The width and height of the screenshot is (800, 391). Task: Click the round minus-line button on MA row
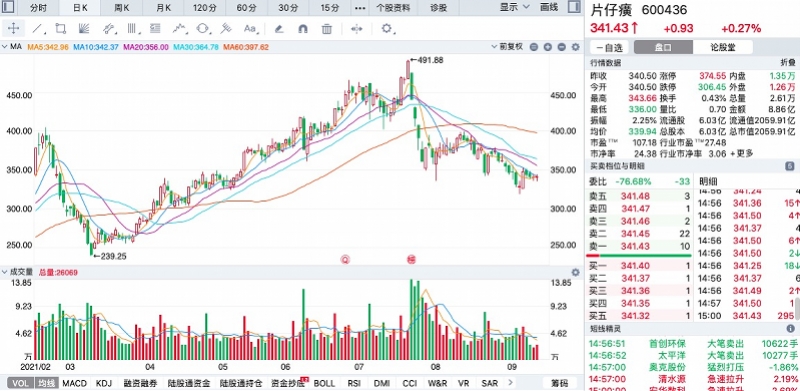(x=534, y=47)
